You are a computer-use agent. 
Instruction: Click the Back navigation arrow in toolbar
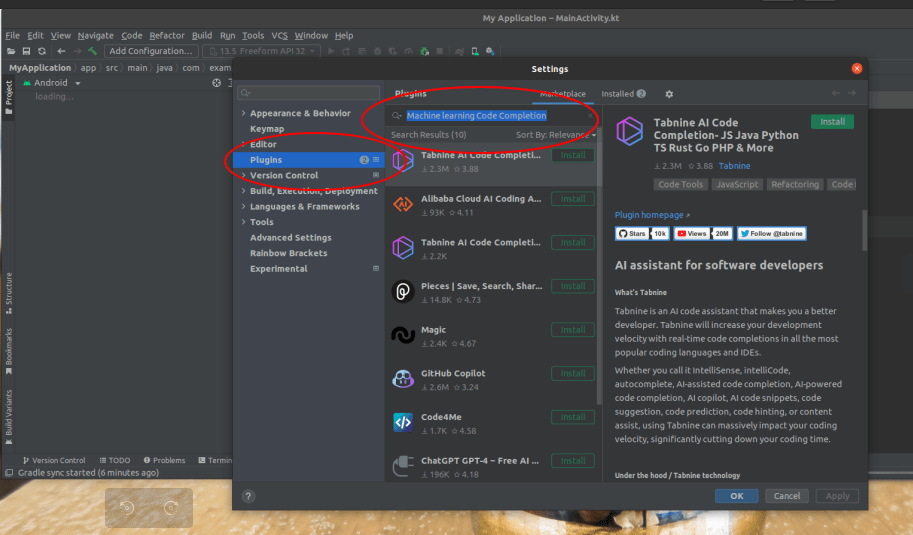(x=61, y=51)
